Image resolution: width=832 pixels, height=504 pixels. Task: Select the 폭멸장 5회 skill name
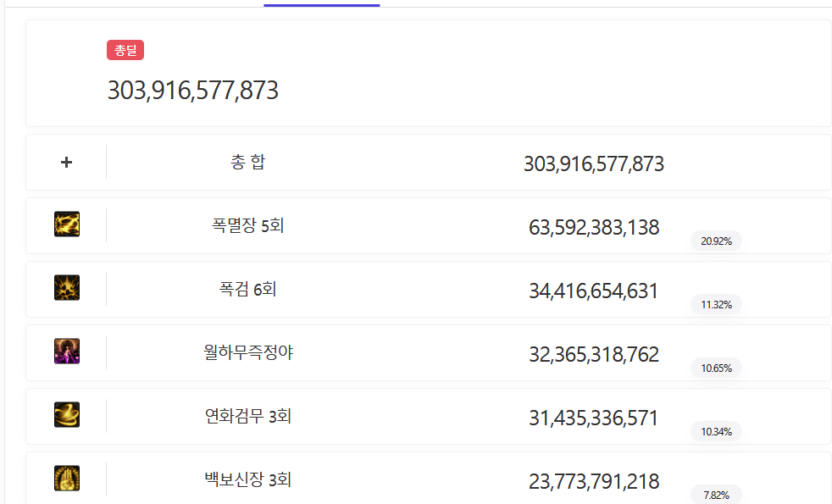tap(247, 225)
